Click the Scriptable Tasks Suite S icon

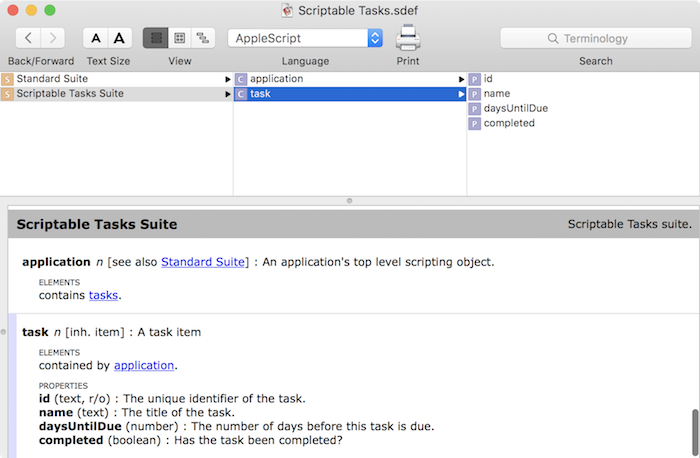7,94
